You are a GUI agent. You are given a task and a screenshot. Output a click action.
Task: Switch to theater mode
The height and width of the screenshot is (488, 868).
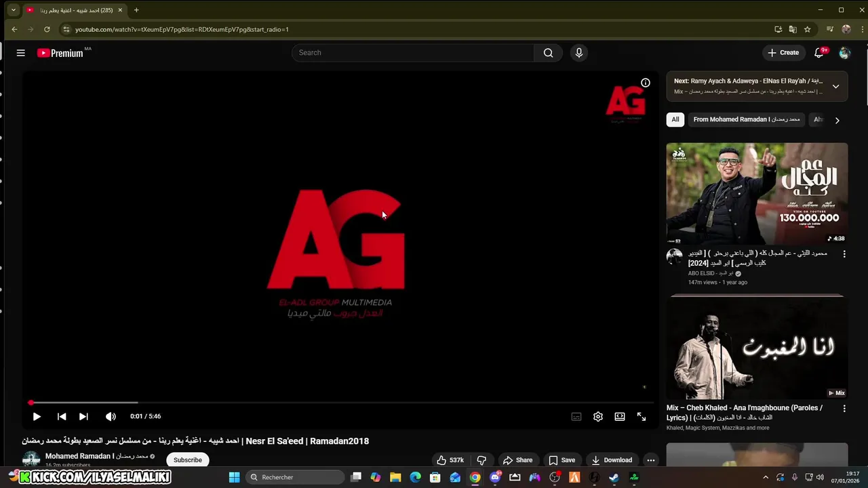point(620,417)
